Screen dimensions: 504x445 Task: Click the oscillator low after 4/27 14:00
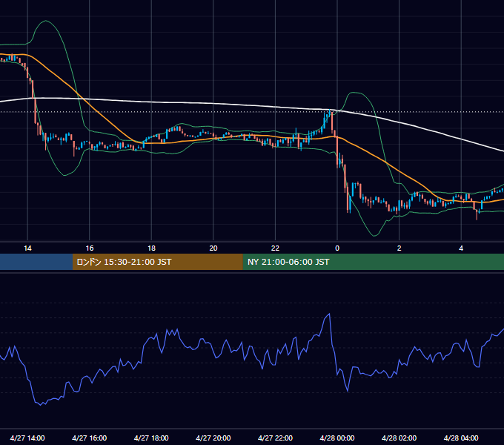pyautogui.click(x=41, y=405)
